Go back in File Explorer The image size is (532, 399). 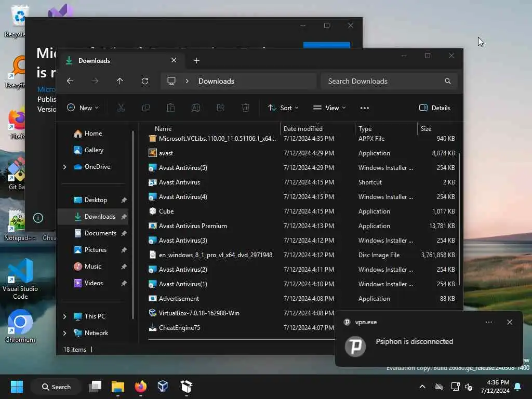coord(70,81)
